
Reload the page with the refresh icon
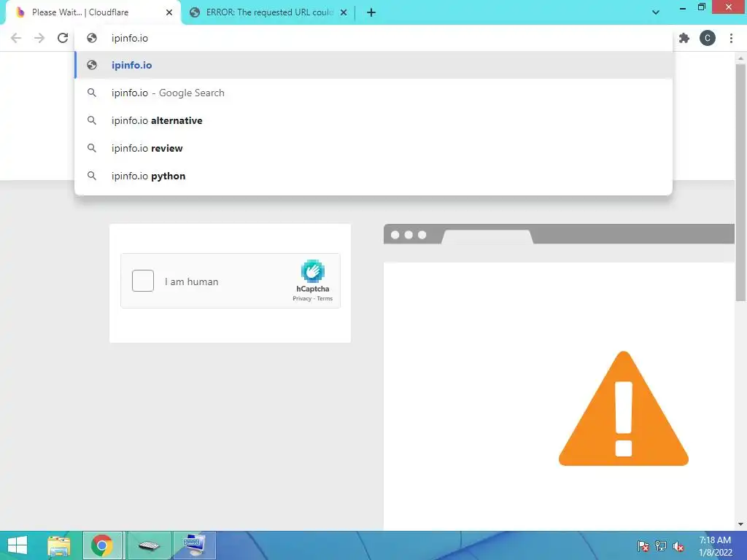coord(63,38)
